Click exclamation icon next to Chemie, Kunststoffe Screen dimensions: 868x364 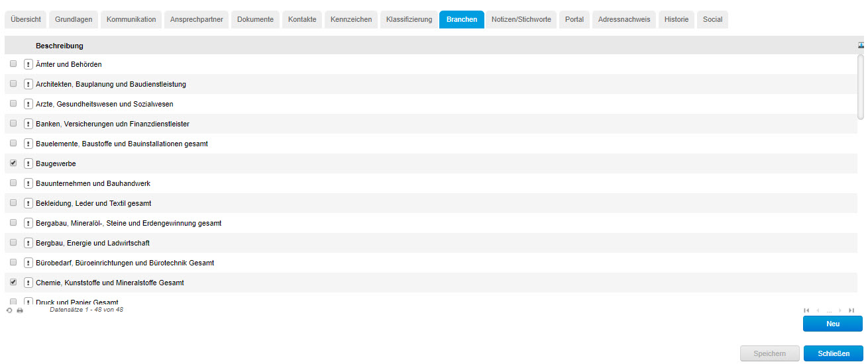click(28, 283)
